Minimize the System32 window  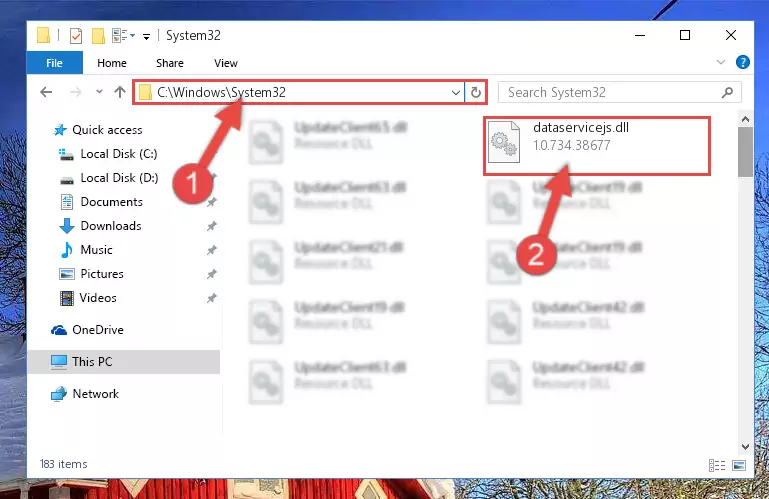(x=640, y=35)
